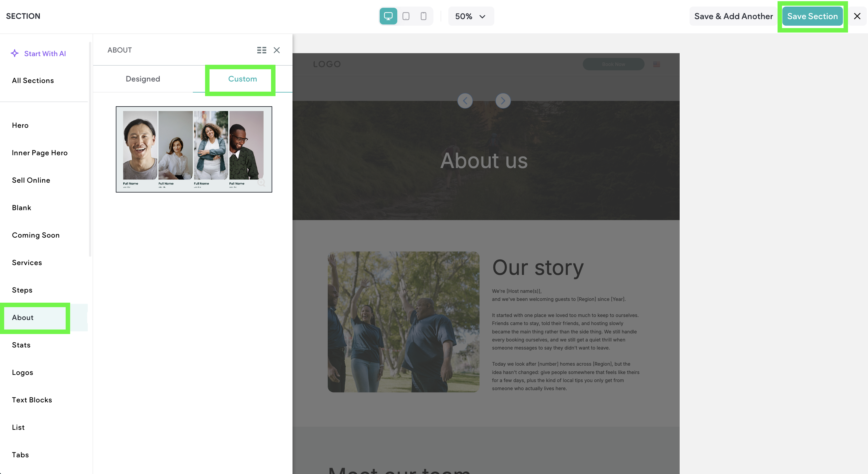Open Coming Soon category
Screen dimensions: 868x474
(36, 235)
